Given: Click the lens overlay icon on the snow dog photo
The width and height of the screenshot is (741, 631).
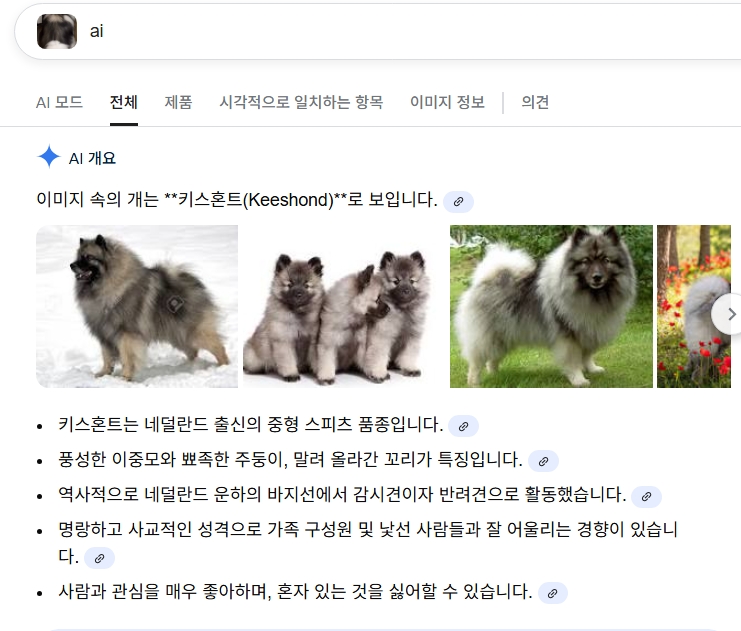Looking at the screenshot, I should (x=174, y=304).
